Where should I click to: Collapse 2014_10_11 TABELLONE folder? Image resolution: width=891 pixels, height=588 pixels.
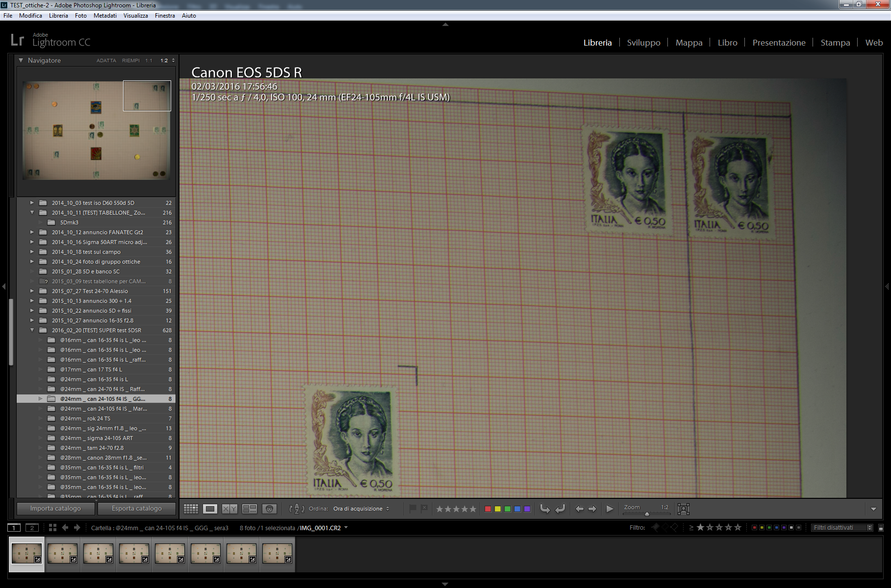[32, 212]
